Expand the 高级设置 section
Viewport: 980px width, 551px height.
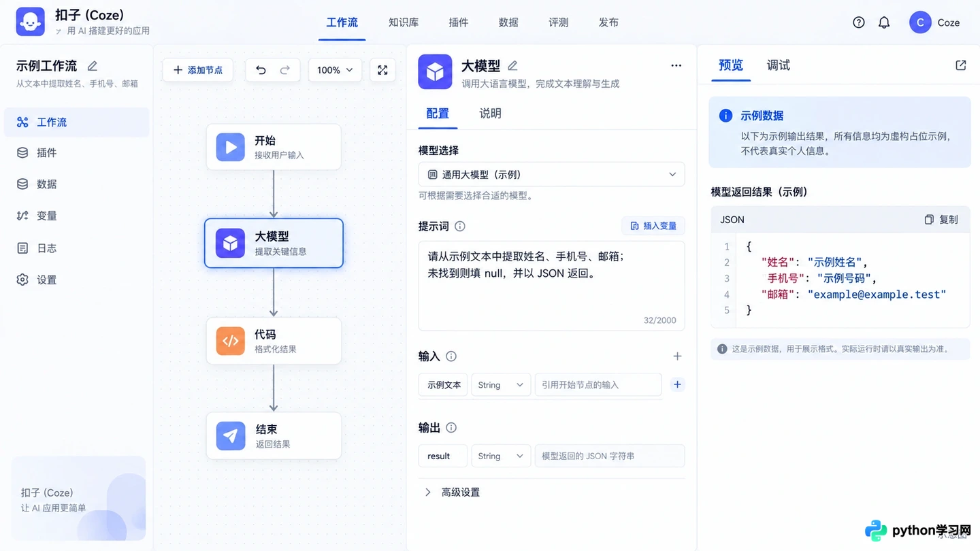[x=452, y=492]
